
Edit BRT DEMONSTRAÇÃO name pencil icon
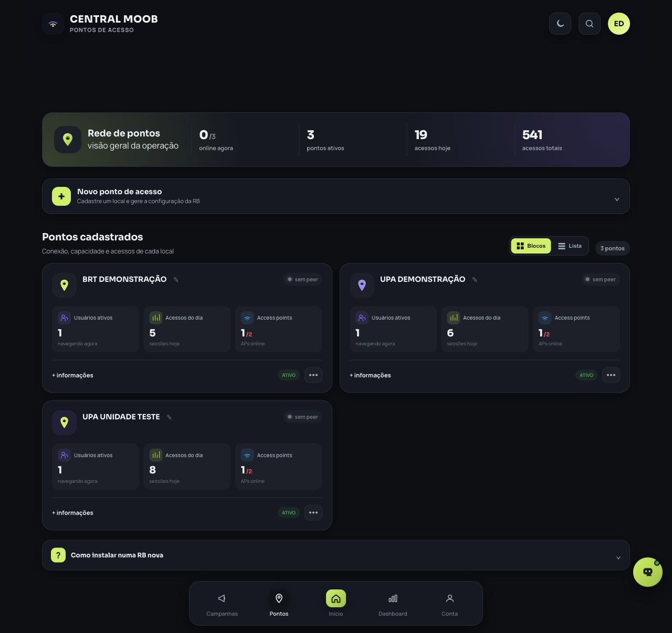coord(176,280)
